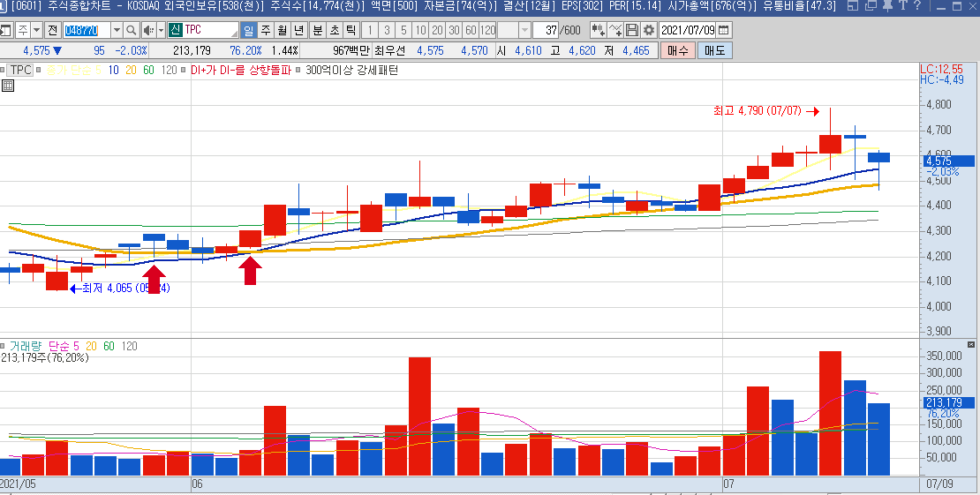Toggle the 거래량 volume legend marker
The image size is (980, 495).
click(3, 346)
